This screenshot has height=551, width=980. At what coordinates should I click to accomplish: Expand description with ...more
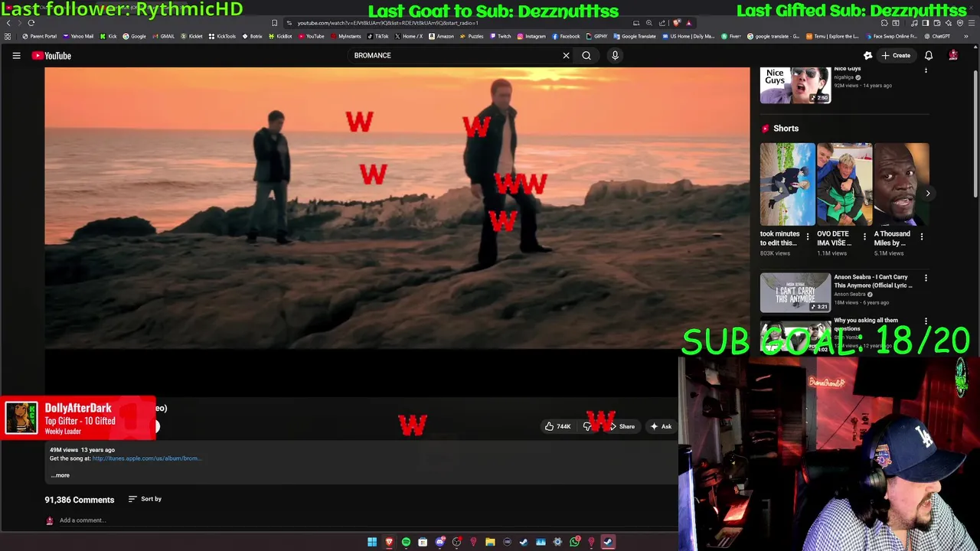[x=60, y=475]
